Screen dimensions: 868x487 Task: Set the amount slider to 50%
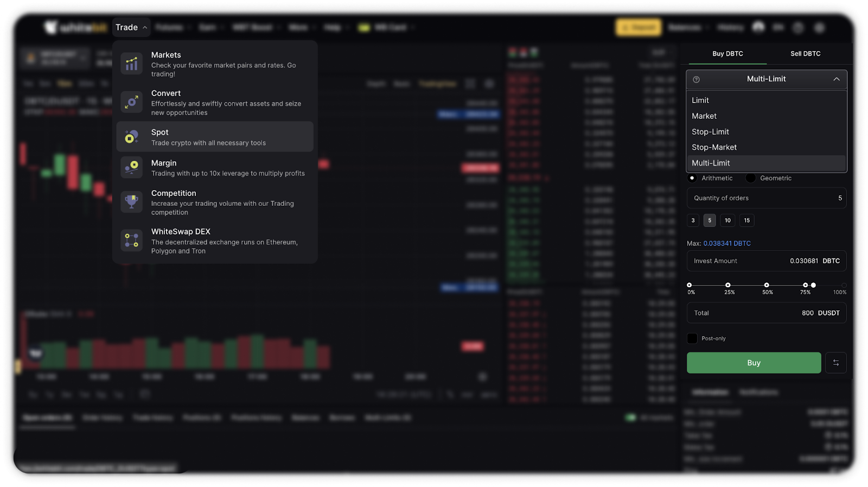pyautogui.click(x=767, y=285)
